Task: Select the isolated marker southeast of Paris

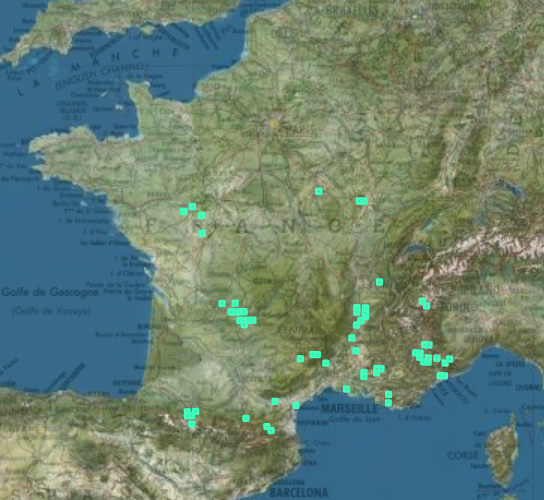Action: click(318, 191)
